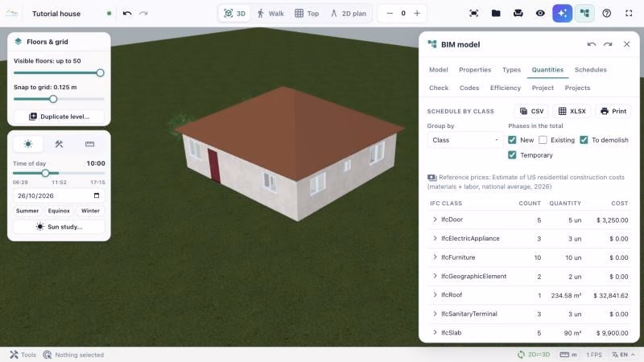Screen dimensions: 644x362
Task: Toggle 2D⇄3D sync in status bar
Action: (x=534, y=355)
